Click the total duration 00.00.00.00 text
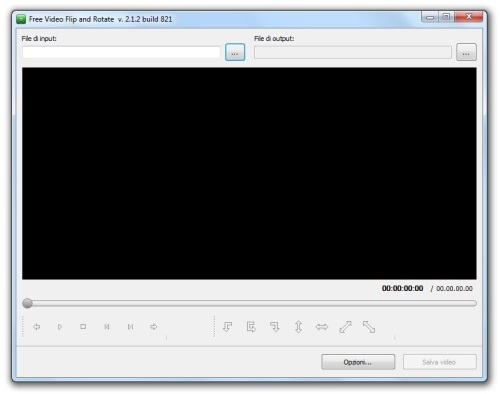500x394 pixels. point(454,289)
